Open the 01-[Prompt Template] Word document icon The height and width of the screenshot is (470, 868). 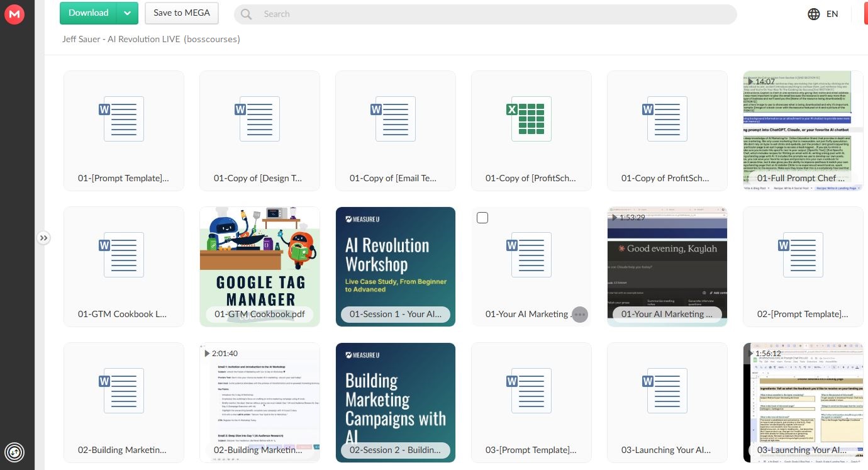(x=123, y=119)
